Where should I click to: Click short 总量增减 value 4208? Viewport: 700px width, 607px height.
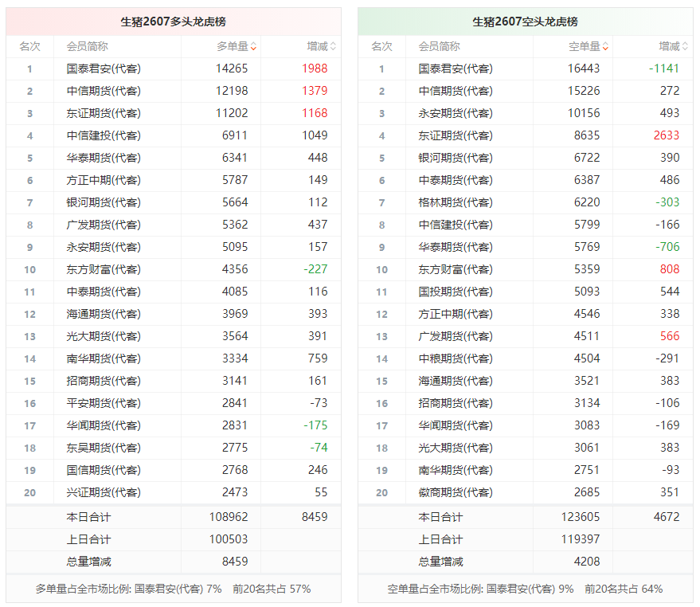(x=587, y=562)
